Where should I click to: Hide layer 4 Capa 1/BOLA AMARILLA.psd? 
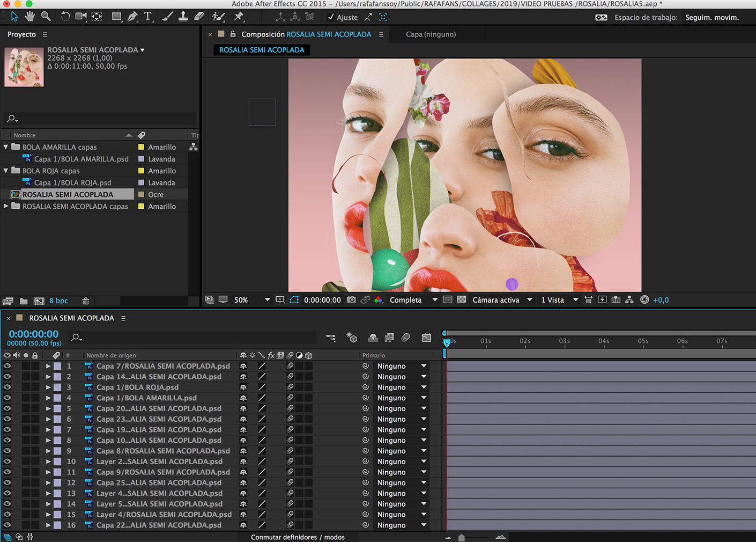(7, 398)
